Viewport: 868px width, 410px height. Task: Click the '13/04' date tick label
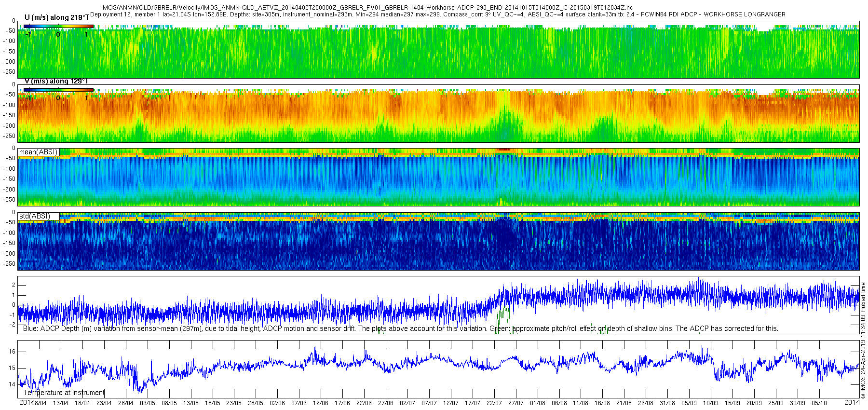click(60, 403)
